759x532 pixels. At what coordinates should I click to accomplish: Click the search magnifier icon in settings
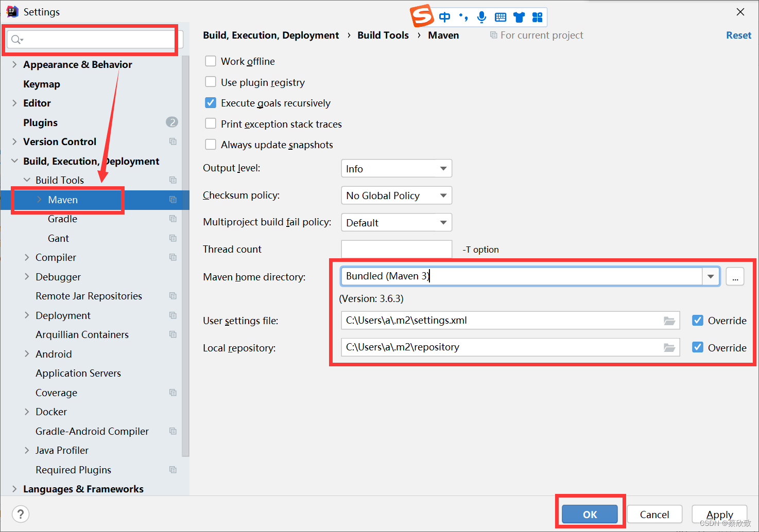tap(17, 40)
